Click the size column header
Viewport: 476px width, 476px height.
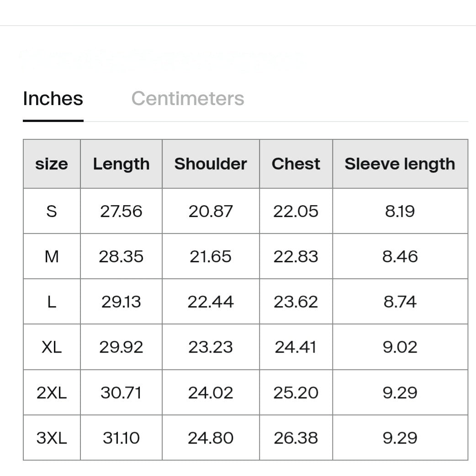[x=52, y=164]
